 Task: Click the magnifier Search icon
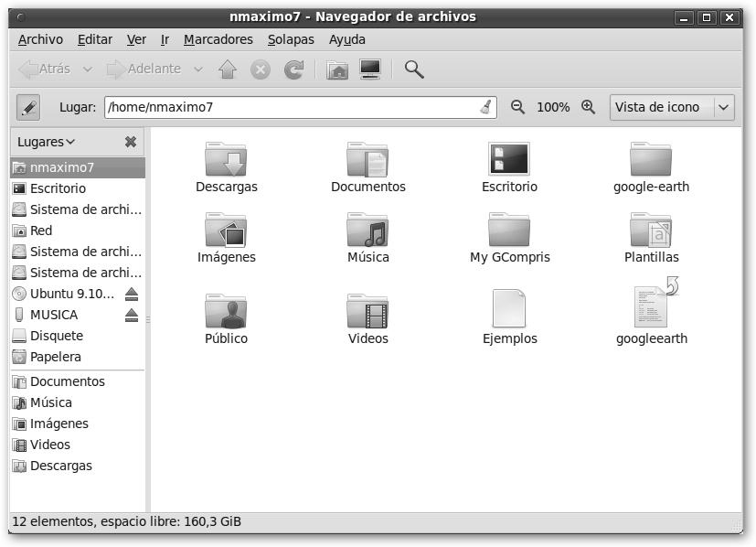[414, 70]
